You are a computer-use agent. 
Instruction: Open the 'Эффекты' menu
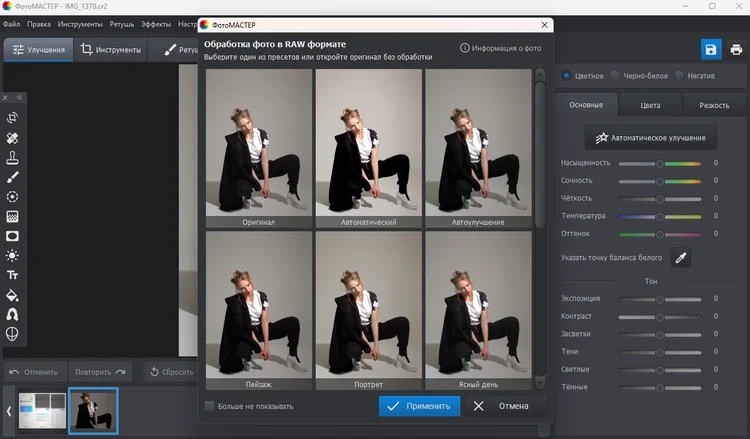pyautogui.click(x=155, y=22)
